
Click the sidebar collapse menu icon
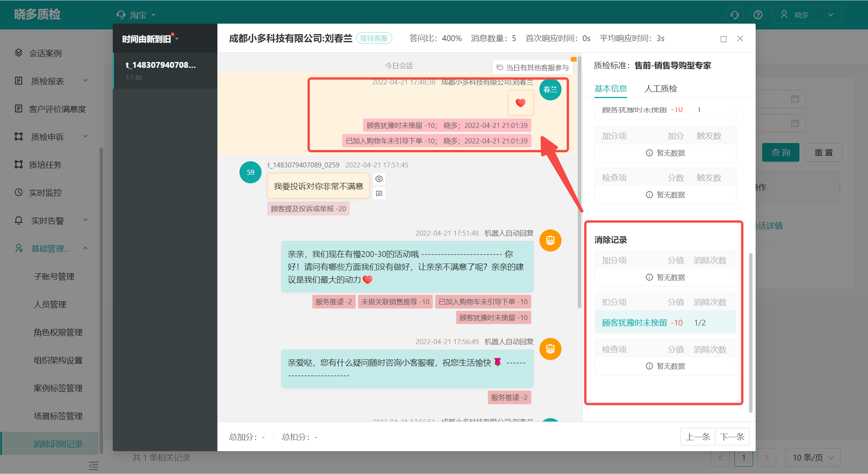click(93, 465)
